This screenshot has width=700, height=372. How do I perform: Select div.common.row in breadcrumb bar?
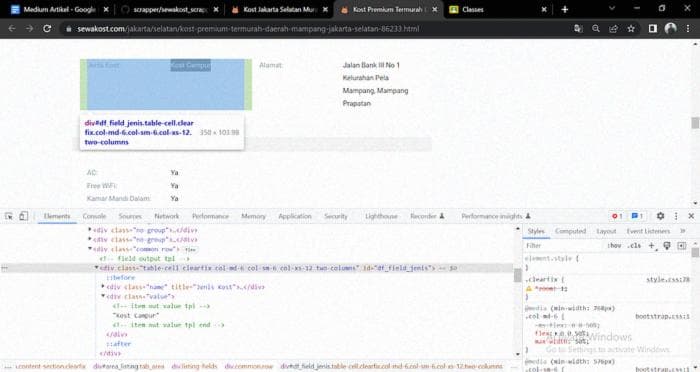coord(249,366)
